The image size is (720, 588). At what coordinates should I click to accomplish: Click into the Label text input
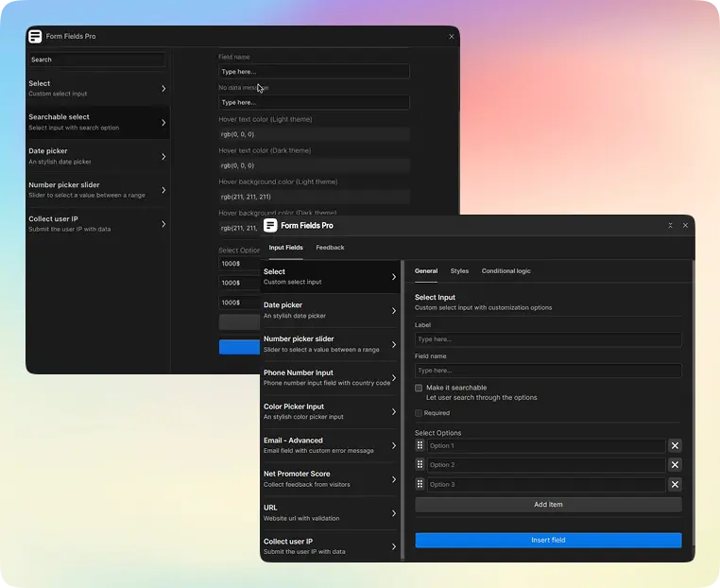(548, 339)
